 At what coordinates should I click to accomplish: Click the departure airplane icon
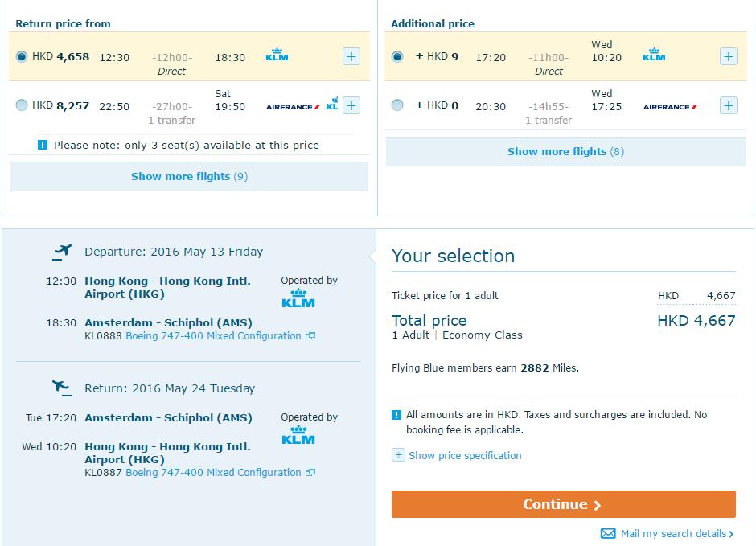point(62,252)
